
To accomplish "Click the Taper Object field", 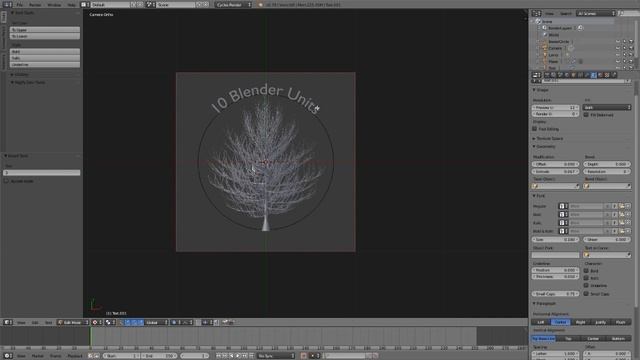I will pyautogui.click(x=556, y=186).
